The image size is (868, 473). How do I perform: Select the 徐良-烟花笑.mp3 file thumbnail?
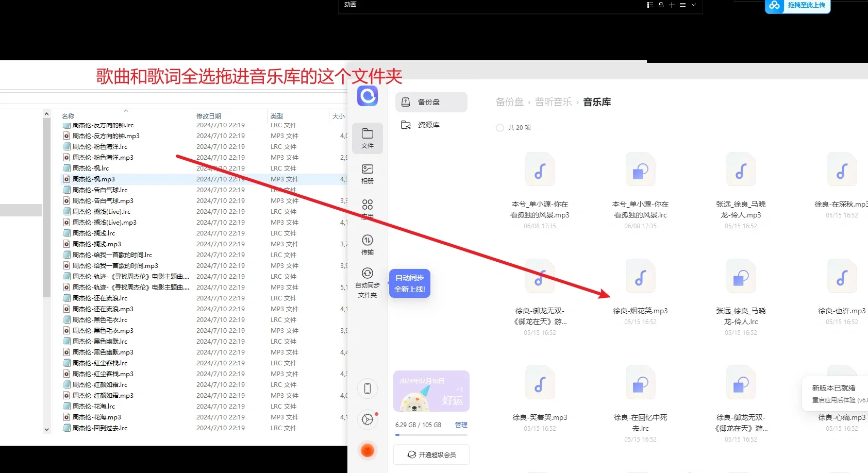pyautogui.click(x=640, y=276)
